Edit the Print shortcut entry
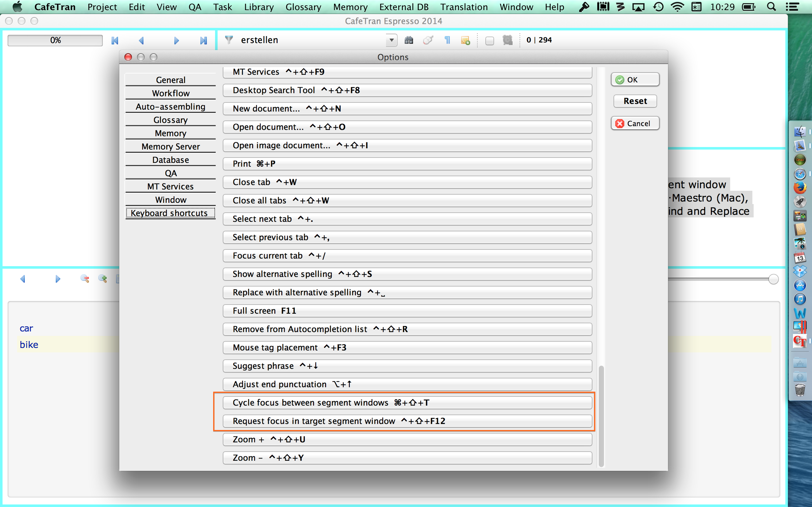 (x=407, y=164)
